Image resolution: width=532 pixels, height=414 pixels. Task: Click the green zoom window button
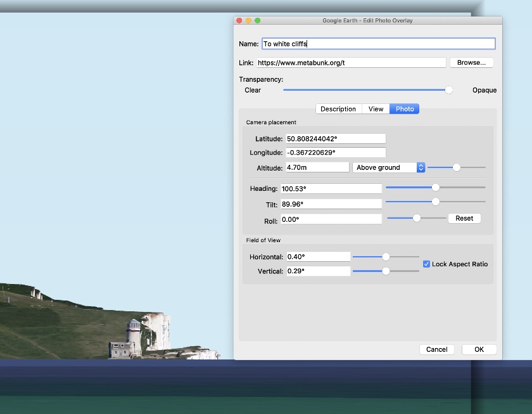(x=258, y=21)
